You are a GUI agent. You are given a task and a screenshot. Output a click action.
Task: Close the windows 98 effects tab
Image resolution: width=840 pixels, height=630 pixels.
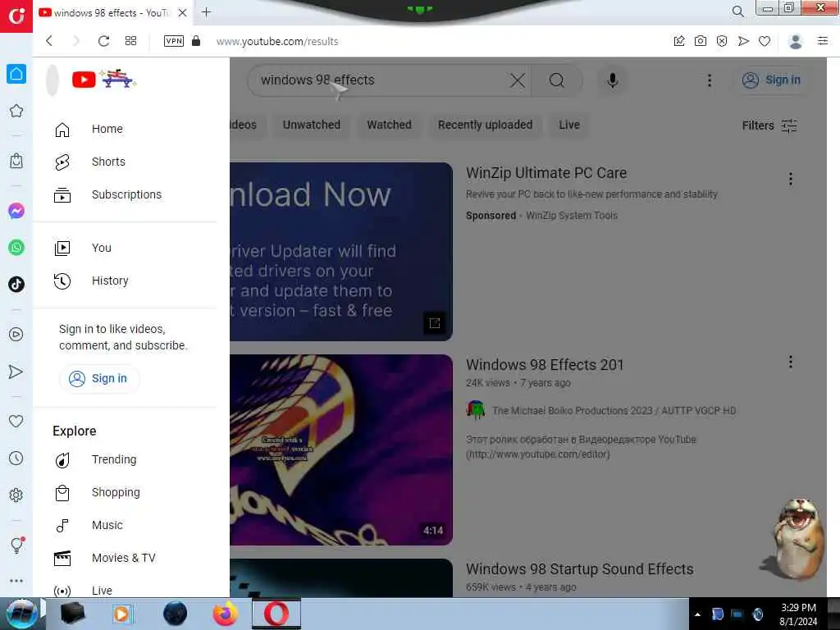[x=183, y=13]
